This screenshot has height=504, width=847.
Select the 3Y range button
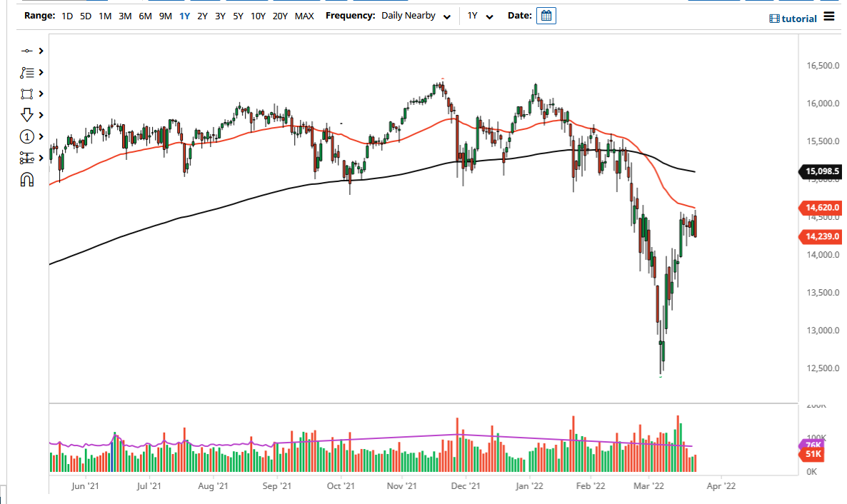click(219, 15)
